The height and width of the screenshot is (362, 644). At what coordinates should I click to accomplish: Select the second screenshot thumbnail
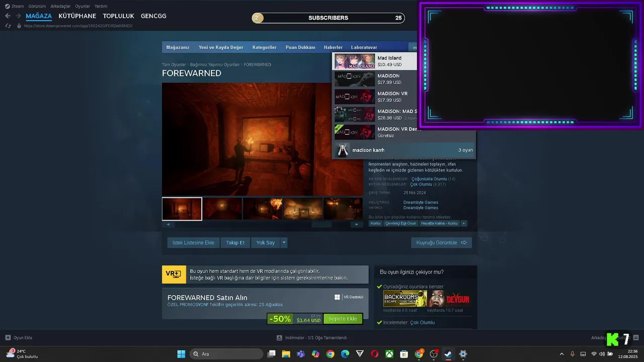click(x=222, y=209)
